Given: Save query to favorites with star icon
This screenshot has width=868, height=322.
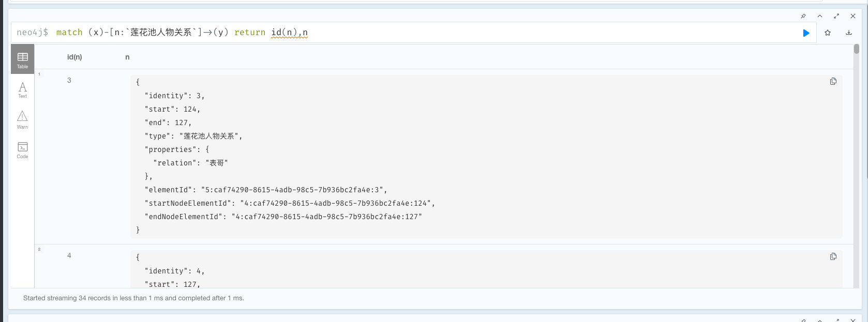Looking at the screenshot, I should pyautogui.click(x=828, y=33).
